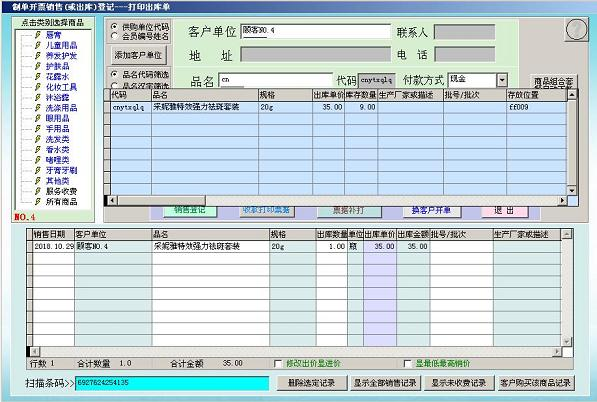The image size is (597, 402).
Task: Click the 出库数量 cell showing 1.00
Action: click(x=332, y=247)
